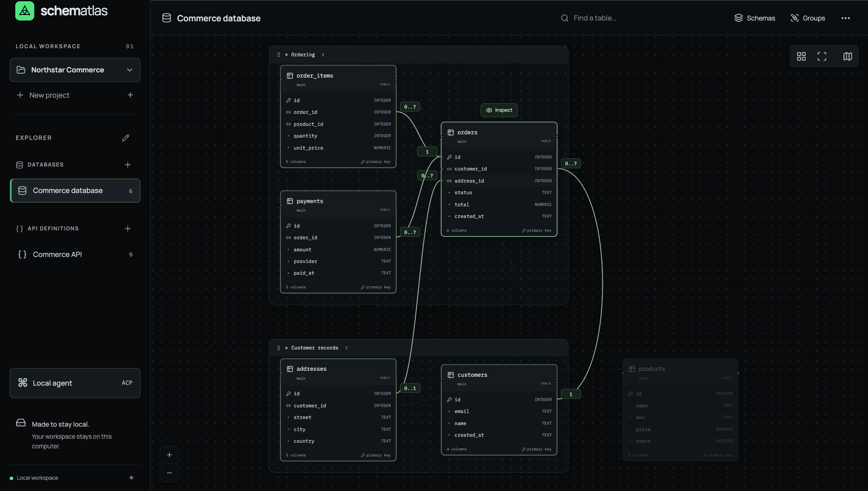This screenshot has width=868, height=491.
Task: Open Commerce API in the explorer
Action: [75, 255]
